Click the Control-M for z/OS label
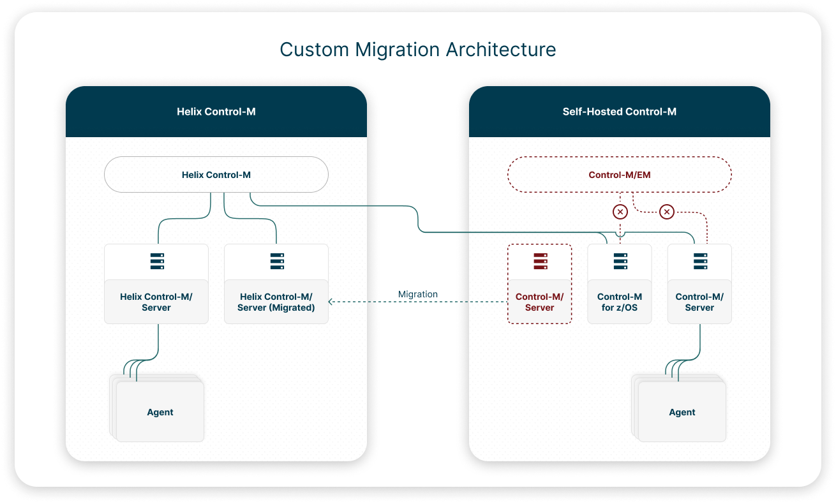Viewport: 836px width, 504px height. click(x=620, y=302)
